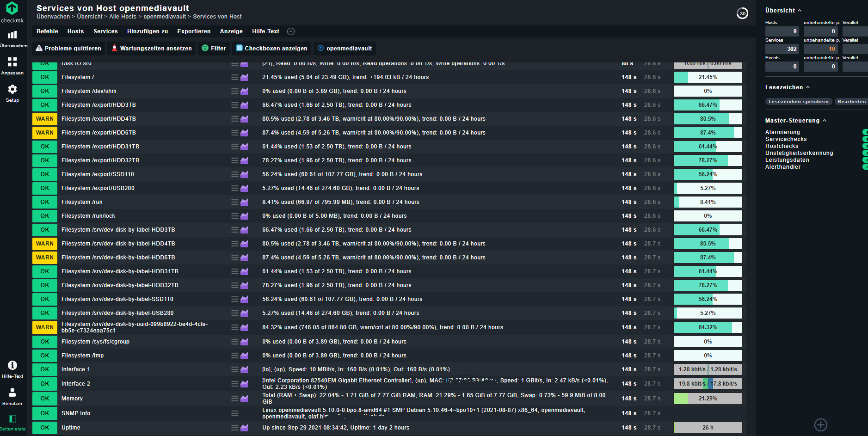The width and height of the screenshot is (868, 436).
Task: Collapse the menu bar with chevron circle
Action: pyautogui.click(x=291, y=31)
